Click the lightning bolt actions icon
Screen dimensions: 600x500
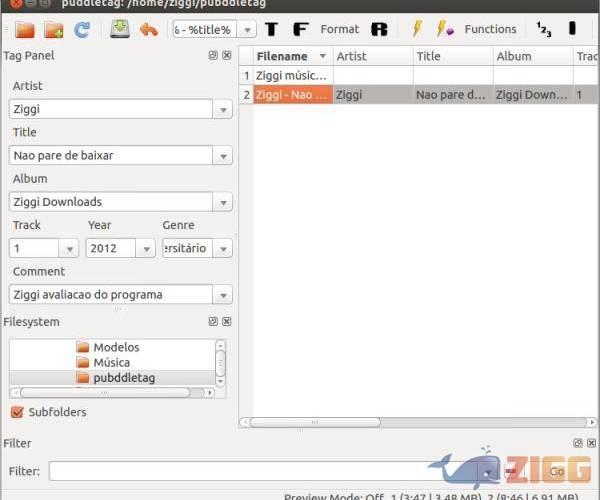(x=418, y=29)
